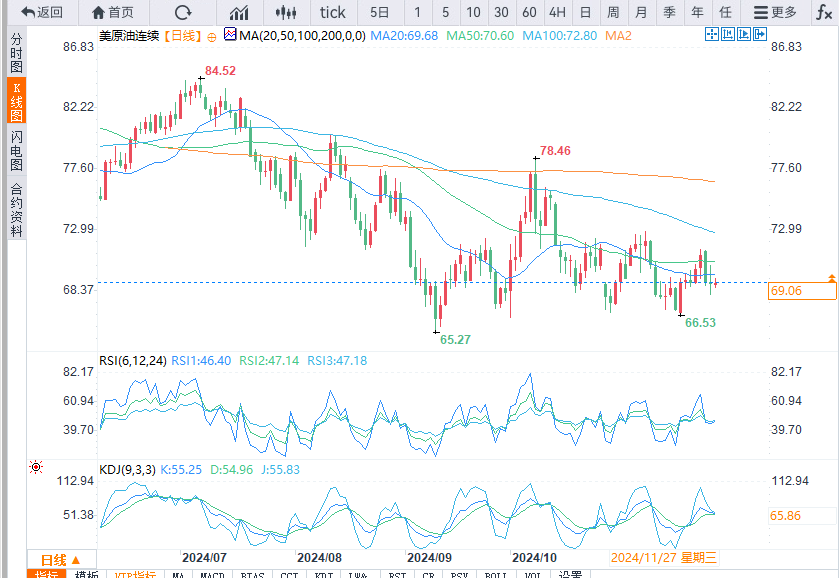
Task: Open the fx formula function icon
Action: coord(823,12)
